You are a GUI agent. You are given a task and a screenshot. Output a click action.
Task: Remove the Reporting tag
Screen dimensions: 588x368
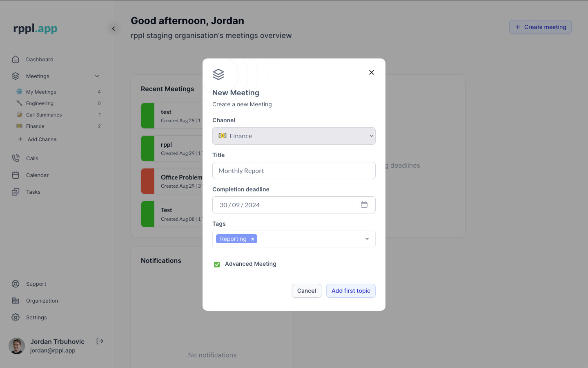click(x=252, y=239)
